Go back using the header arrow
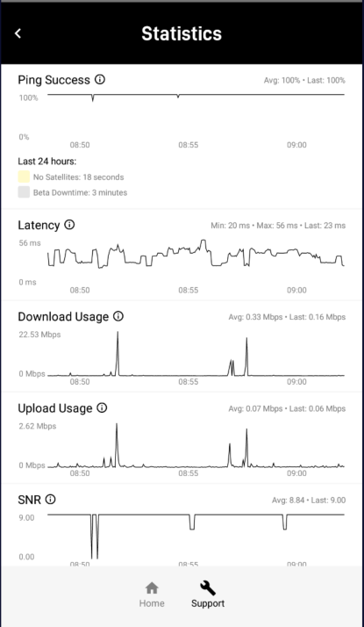This screenshot has width=364, height=627. tap(18, 33)
